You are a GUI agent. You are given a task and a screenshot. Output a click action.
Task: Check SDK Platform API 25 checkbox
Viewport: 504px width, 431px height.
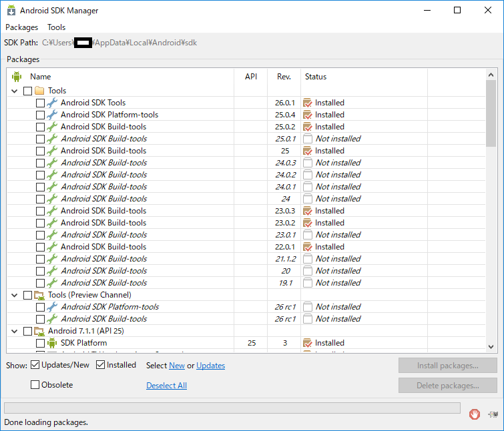(40, 344)
